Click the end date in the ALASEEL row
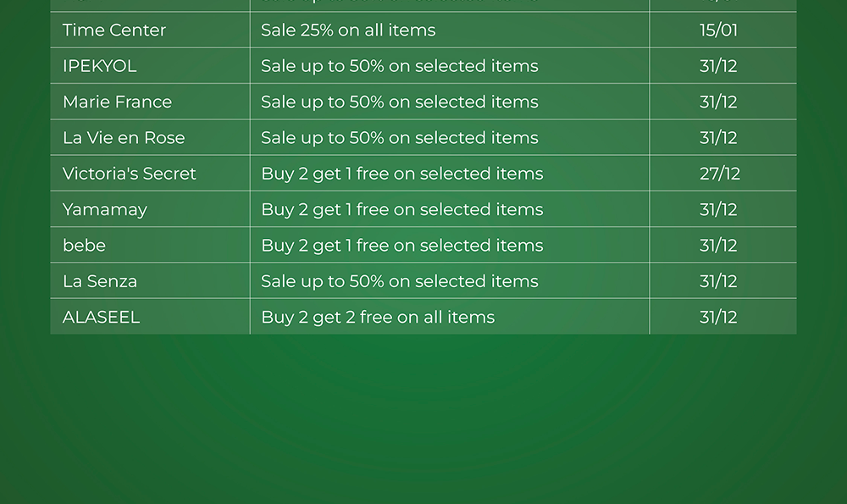The width and height of the screenshot is (847, 504). 718,318
